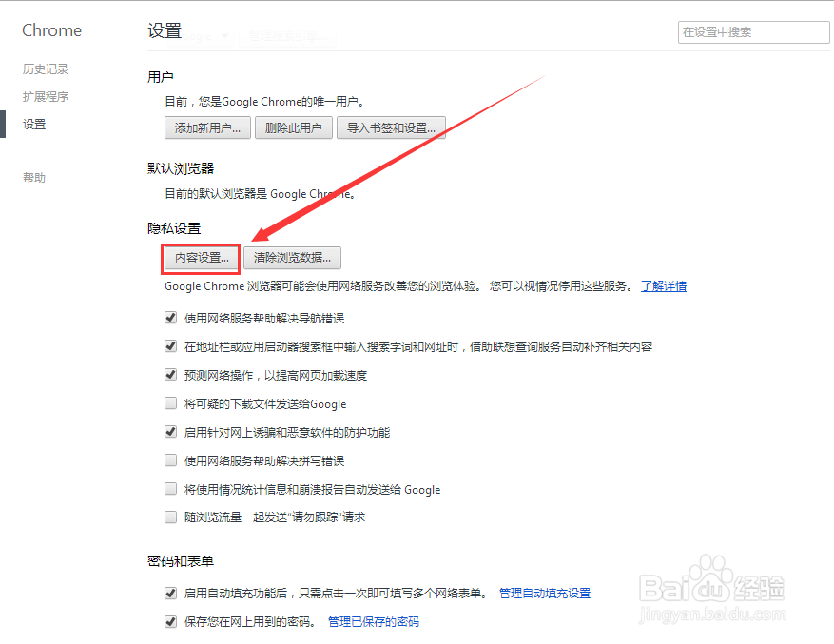This screenshot has width=834, height=644.
Task: Click 删除此用户 button
Action: (x=293, y=127)
